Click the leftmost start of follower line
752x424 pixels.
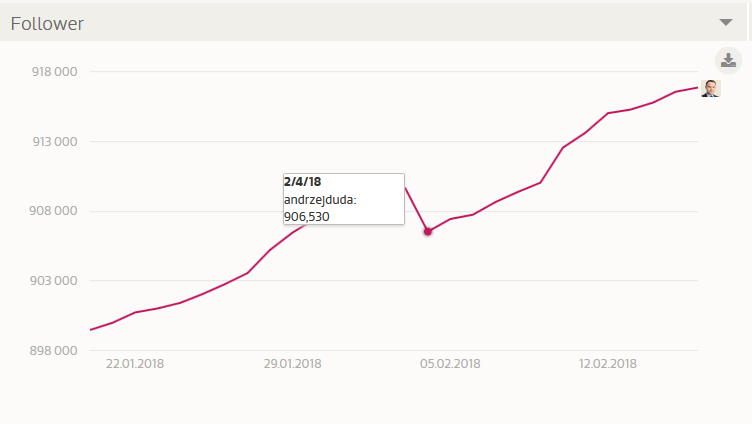(91, 329)
